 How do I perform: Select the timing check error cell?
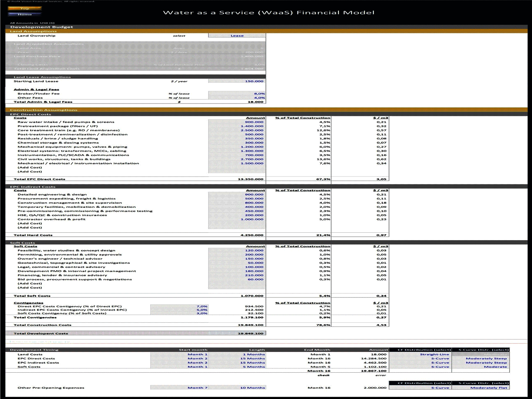(x=380, y=375)
